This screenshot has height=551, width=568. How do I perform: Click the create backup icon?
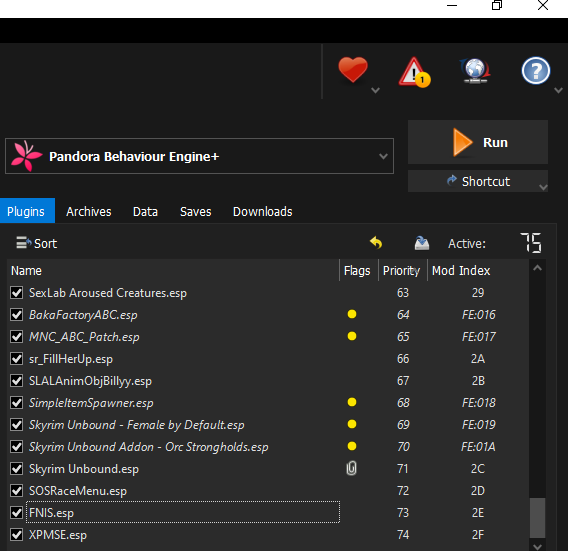tap(422, 243)
